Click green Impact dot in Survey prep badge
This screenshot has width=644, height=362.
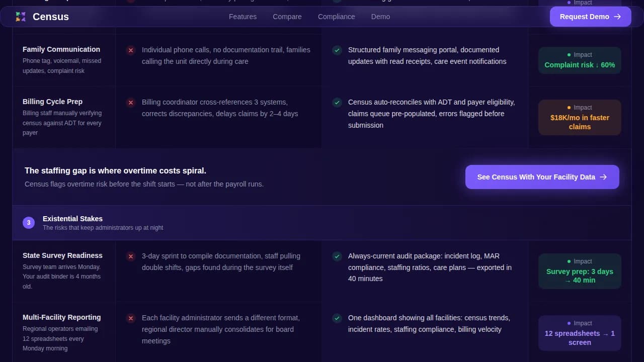tap(569, 261)
